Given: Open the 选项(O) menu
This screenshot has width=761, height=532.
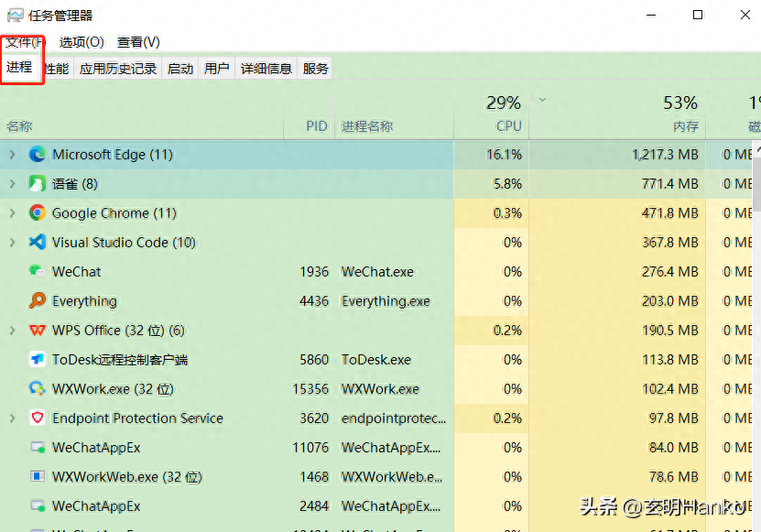Looking at the screenshot, I should 82,42.
